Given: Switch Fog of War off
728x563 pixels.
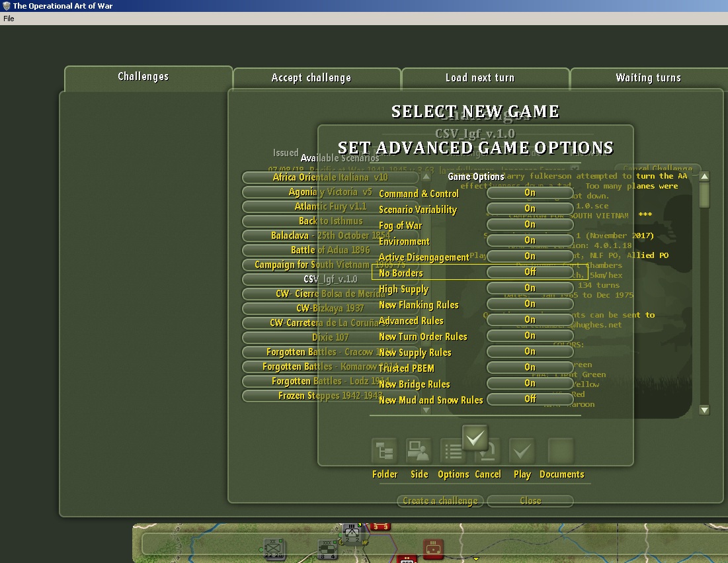Looking at the screenshot, I should (530, 224).
